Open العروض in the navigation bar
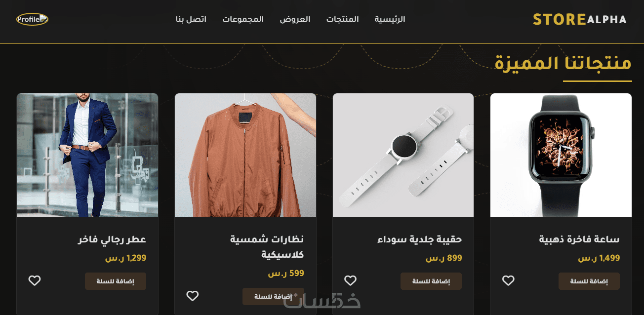644x315 pixels. tap(295, 19)
